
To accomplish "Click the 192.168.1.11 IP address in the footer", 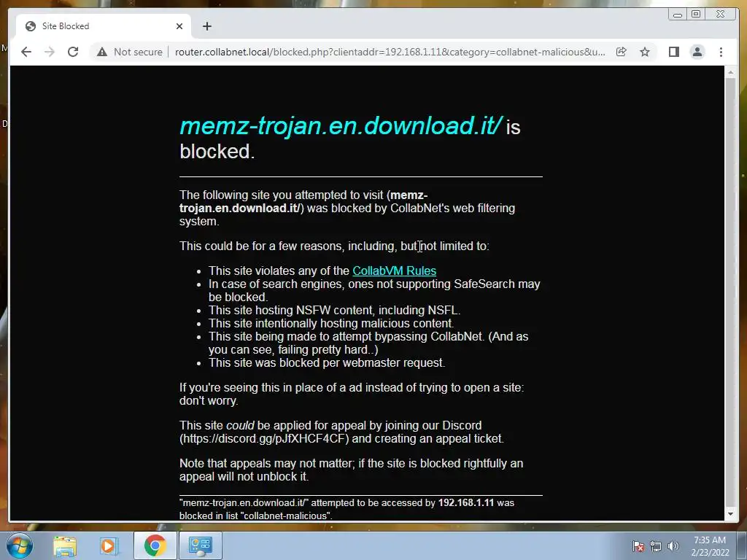I will (x=466, y=503).
